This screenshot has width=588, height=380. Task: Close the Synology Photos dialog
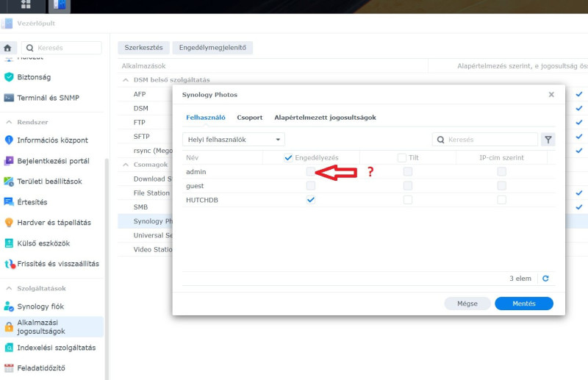click(551, 95)
